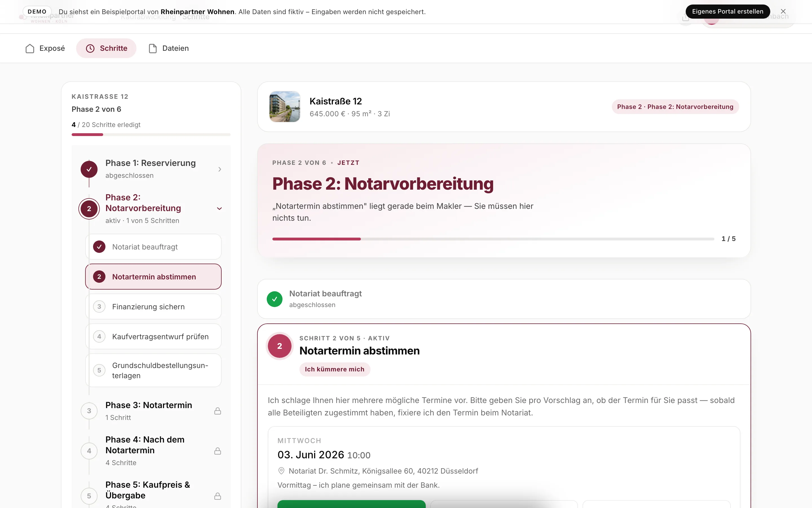
Task: Click the green check of "Notariat beauftragt" card
Action: pos(274,299)
